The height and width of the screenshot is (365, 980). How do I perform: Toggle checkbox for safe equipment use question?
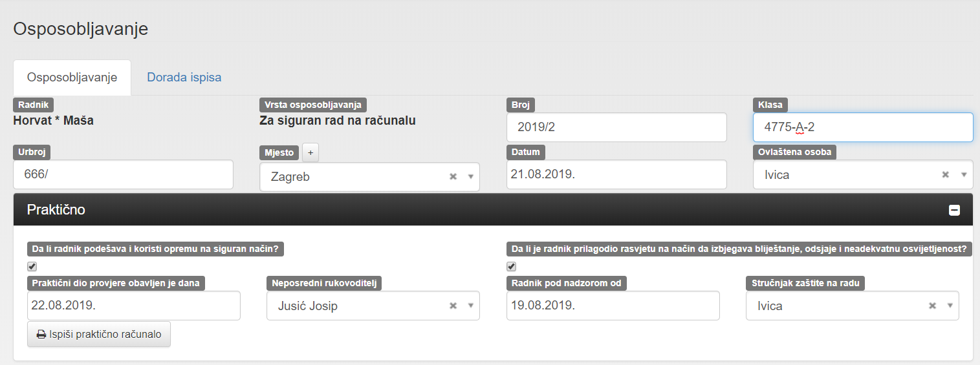(32, 266)
